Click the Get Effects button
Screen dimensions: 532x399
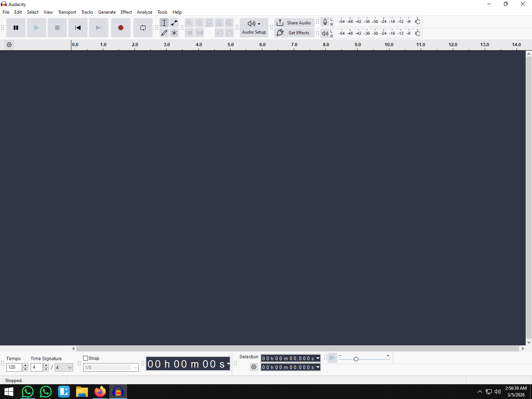pyautogui.click(x=294, y=33)
